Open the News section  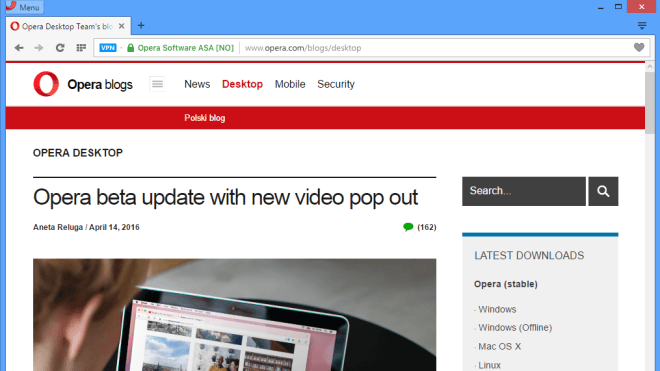coord(197,84)
